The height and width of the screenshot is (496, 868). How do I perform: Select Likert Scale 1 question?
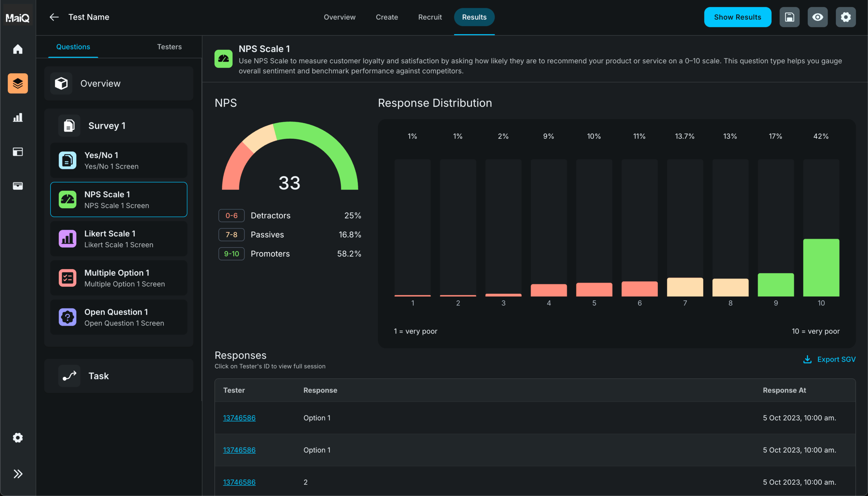pos(118,239)
